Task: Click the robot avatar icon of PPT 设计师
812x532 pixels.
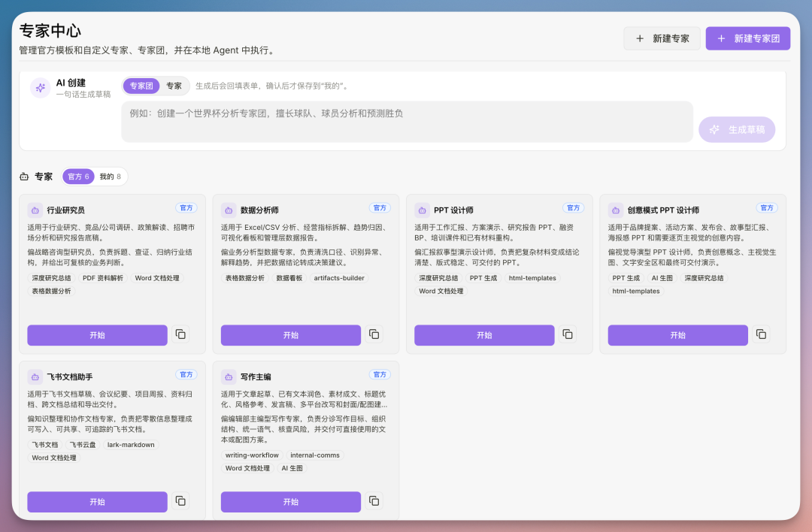Action: (x=422, y=210)
